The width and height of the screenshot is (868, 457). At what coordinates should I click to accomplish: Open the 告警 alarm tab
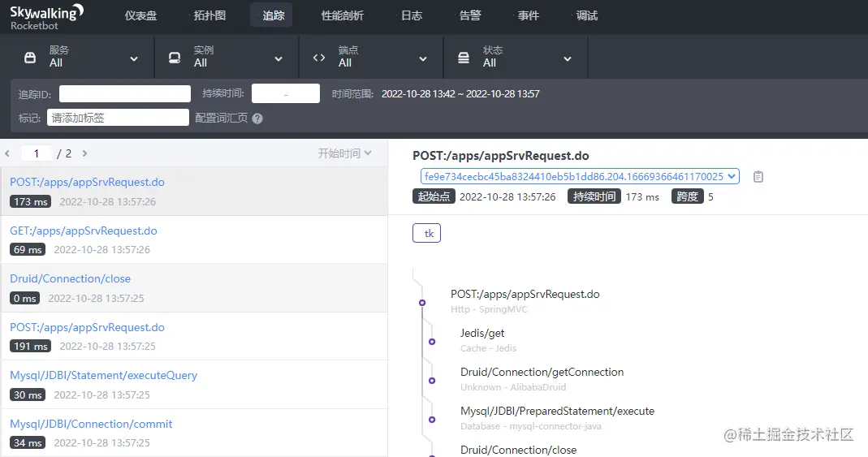470,15
